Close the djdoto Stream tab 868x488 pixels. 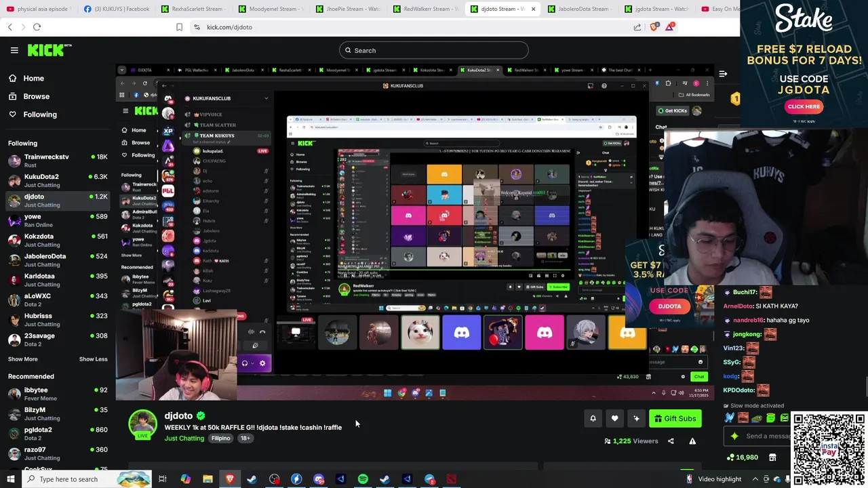coord(533,9)
